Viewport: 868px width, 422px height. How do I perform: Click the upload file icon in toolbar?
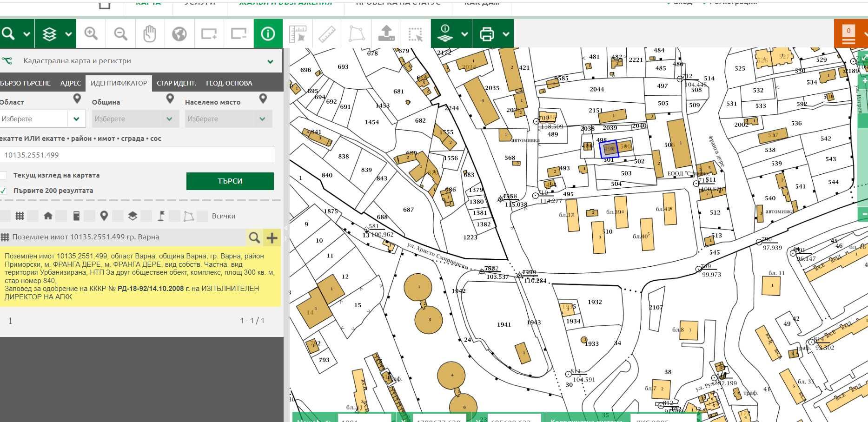386,33
